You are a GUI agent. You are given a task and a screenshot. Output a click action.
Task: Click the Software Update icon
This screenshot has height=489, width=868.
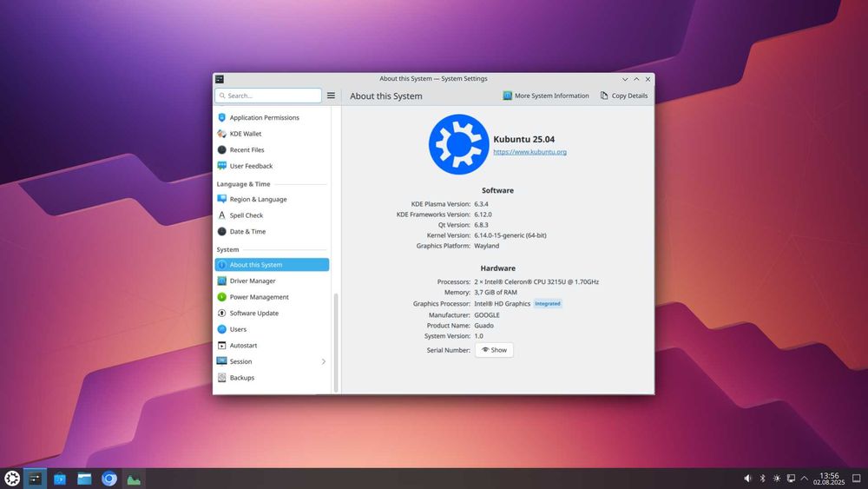(x=222, y=313)
